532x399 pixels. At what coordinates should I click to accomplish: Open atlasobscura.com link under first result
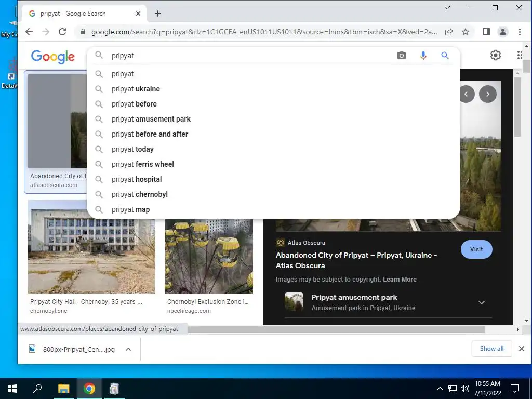pos(54,185)
